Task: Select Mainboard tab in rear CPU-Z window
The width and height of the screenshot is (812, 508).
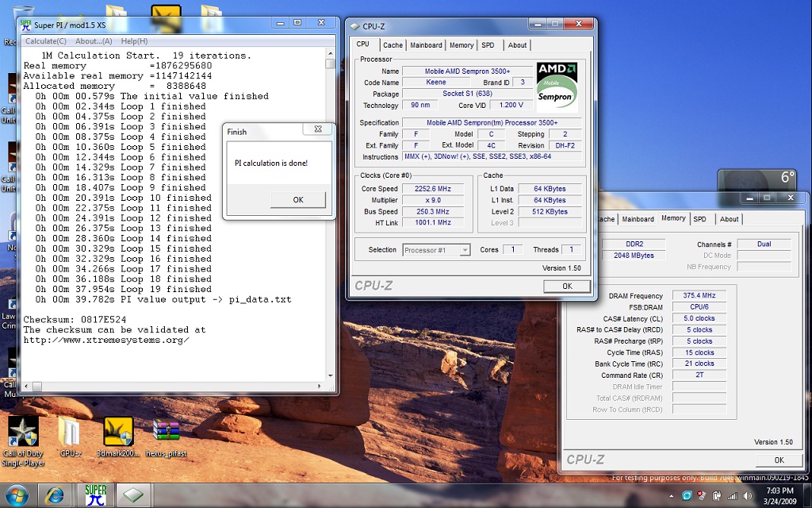Action: point(638,219)
